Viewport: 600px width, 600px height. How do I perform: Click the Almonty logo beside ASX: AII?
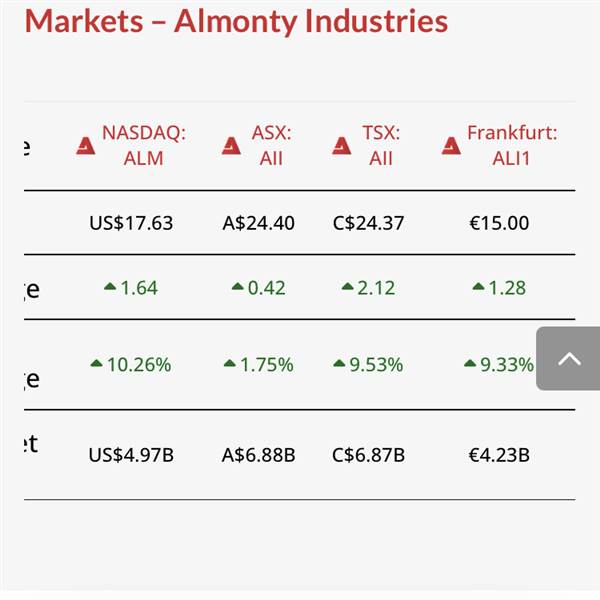232,146
